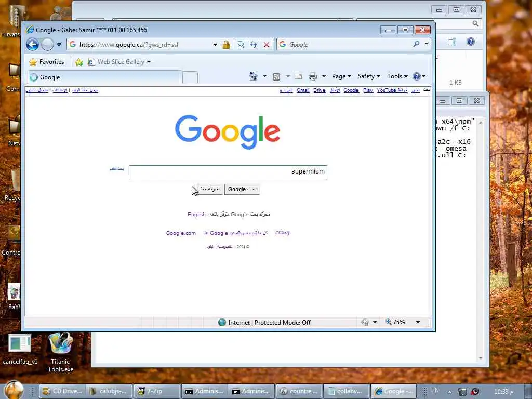Switch Google language to English link
Image resolution: width=532 pixels, height=399 pixels.
[196, 215]
